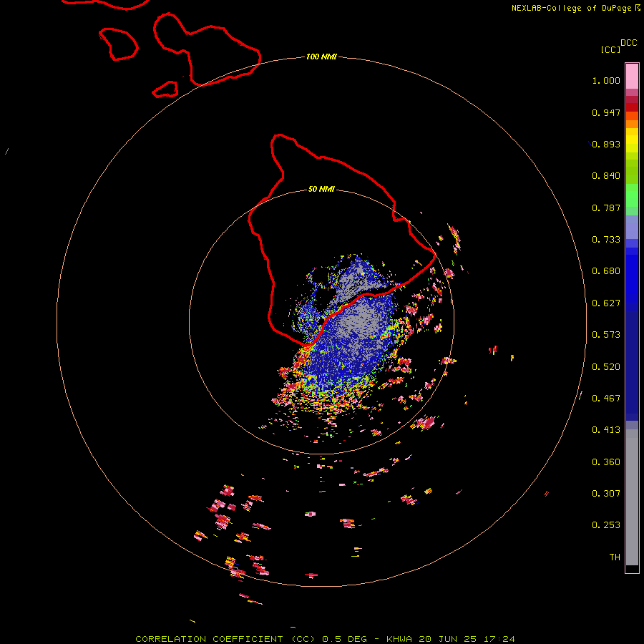The image size is (644, 644).
Task: Click the pink swatch at top of color bar
Action: pyautogui.click(x=632, y=76)
